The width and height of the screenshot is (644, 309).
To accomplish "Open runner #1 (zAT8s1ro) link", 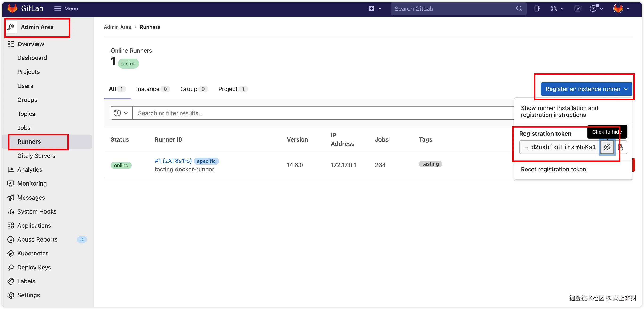I will [173, 161].
